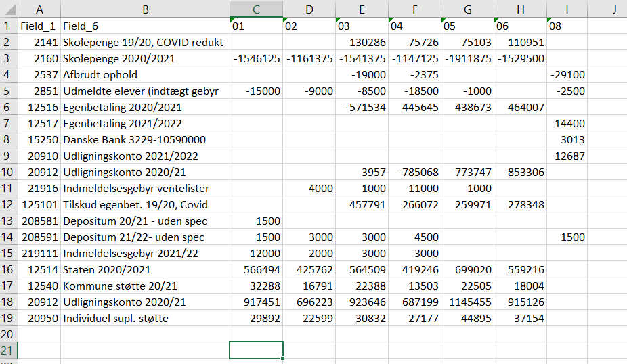Select column A header
The width and height of the screenshot is (627, 364).
pos(39,9)
